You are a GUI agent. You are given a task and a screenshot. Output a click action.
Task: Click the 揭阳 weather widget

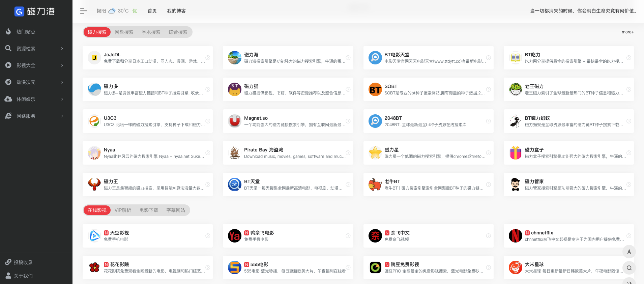[x=117, y=11]
